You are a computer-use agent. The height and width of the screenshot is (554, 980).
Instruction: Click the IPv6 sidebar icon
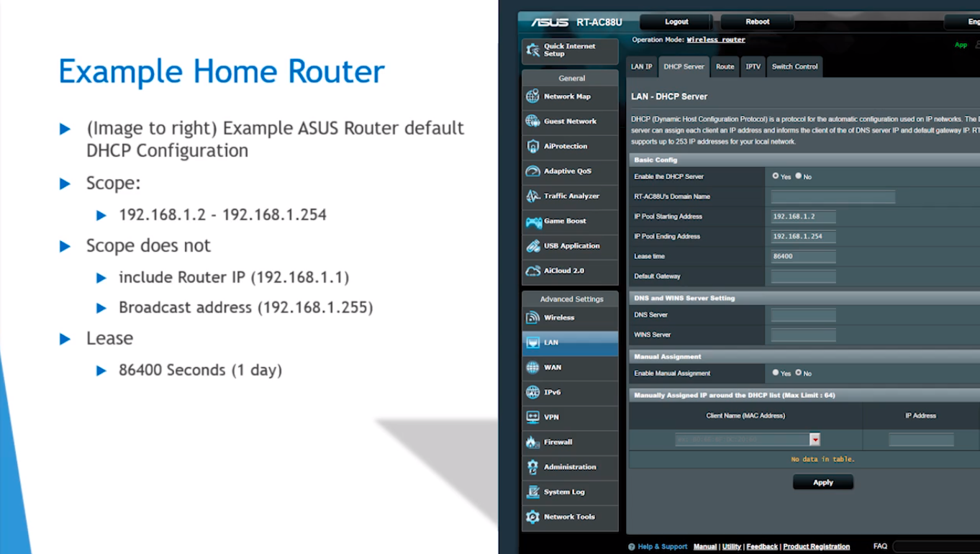tap(532, 392)
